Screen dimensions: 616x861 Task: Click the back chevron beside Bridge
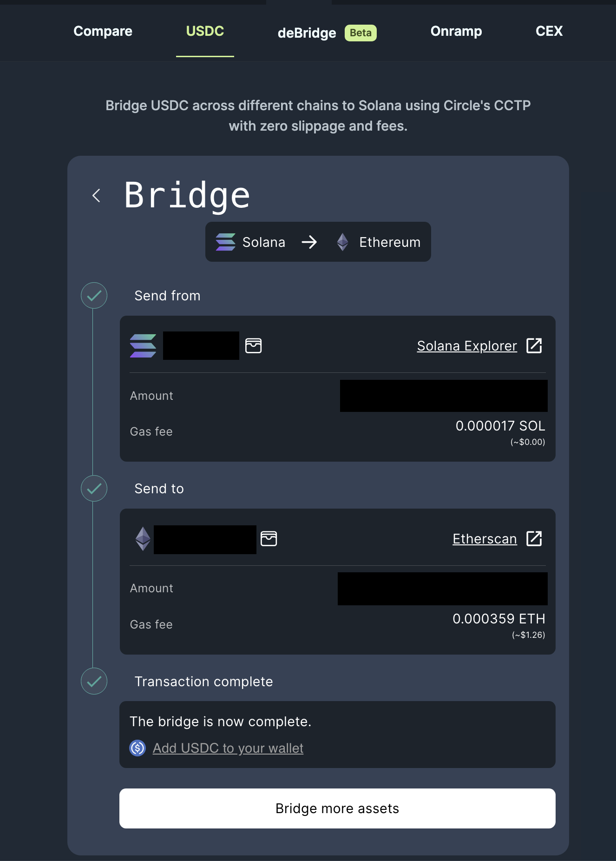(x=97, y=196)
